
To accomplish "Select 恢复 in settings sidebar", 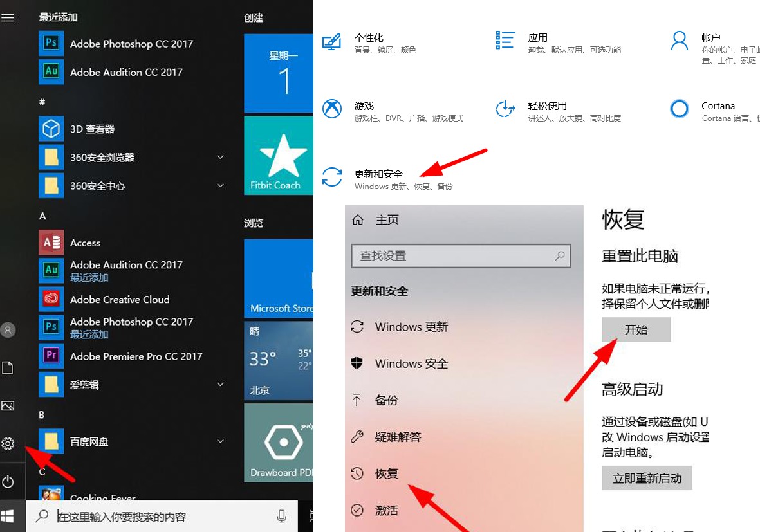I will [374, 473].
